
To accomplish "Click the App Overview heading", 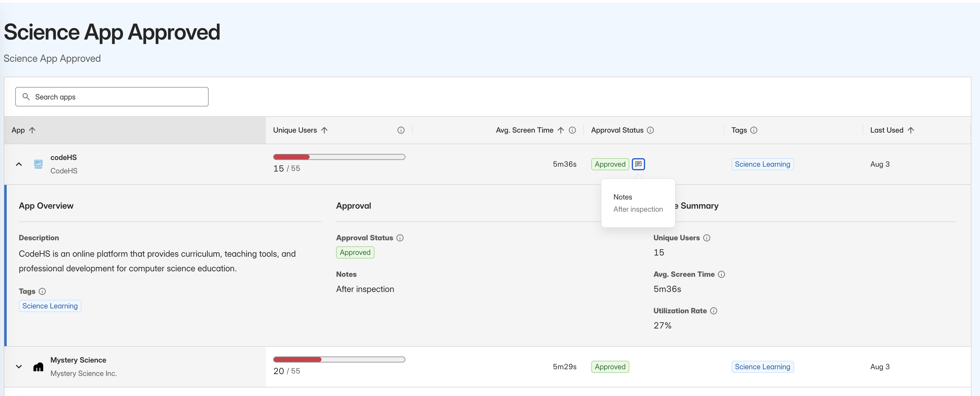I will pyautogui.click(x=46, y=206).
